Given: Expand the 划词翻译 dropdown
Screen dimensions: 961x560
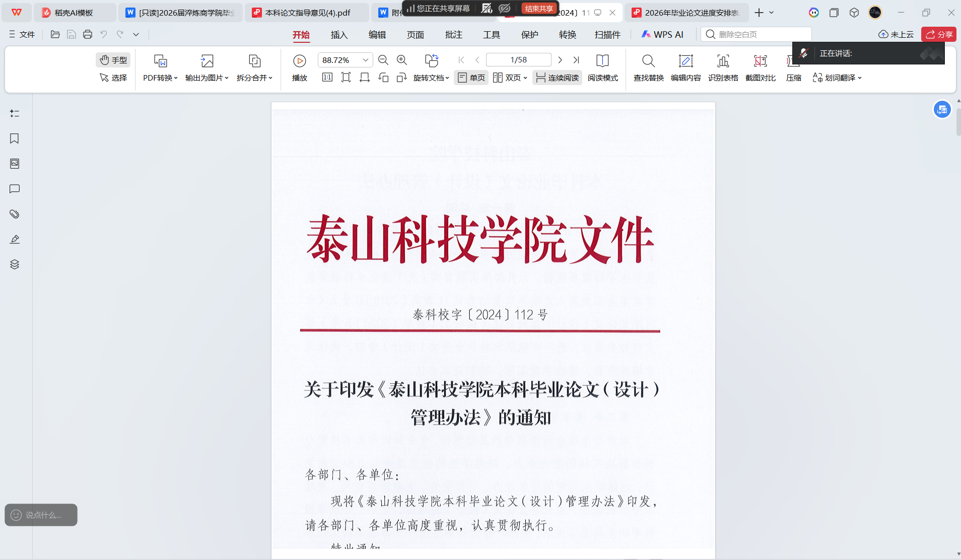Looking at the screenshot, I should click(x=837, y=78).
